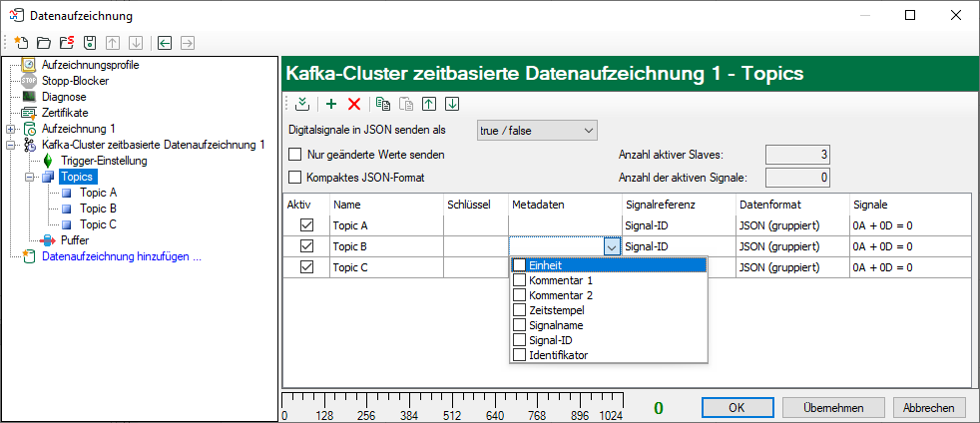Image resolution: width=980 pixels, height=423 pixels.
Task: Click the green plus add topic icon
Action: click(331, 104)
